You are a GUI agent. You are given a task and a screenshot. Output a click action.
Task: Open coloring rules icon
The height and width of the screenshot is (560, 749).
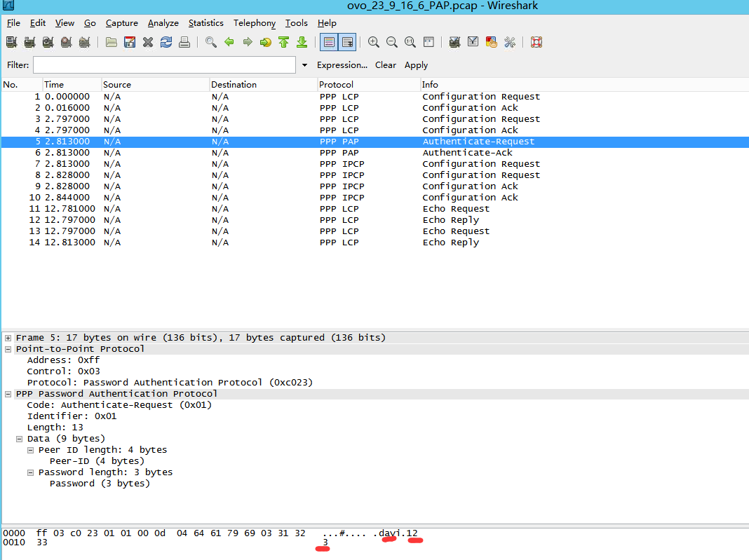[x=491, y=42]
